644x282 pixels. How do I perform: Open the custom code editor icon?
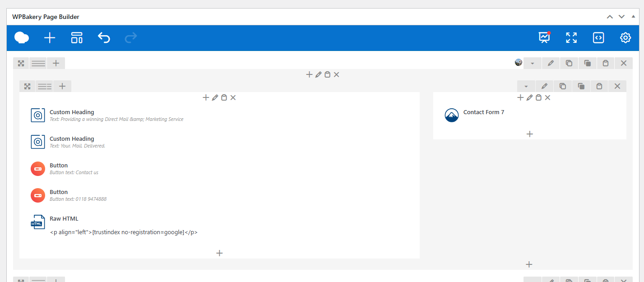click(598, 38)
